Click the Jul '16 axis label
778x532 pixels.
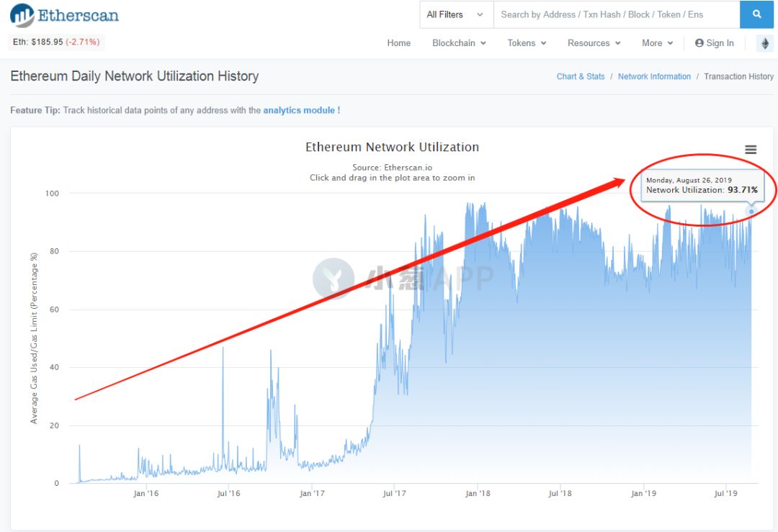pos(228,493)
